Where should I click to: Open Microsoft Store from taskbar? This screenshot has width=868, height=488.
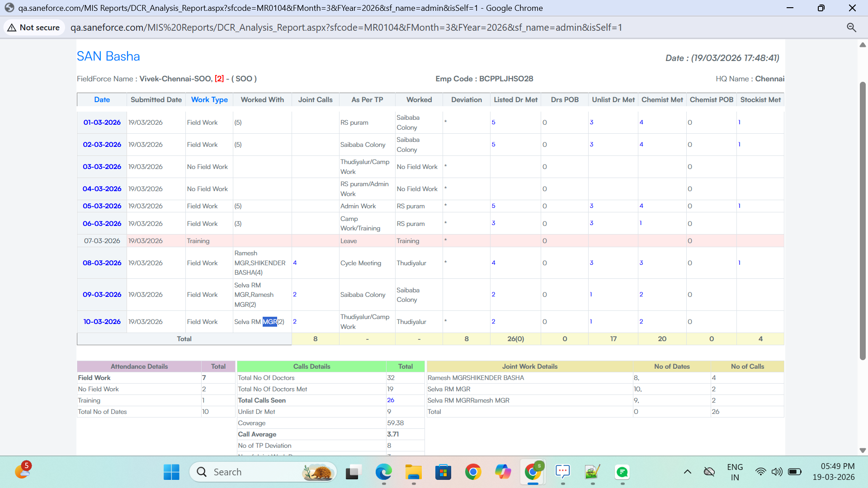(x=443, y=472)
